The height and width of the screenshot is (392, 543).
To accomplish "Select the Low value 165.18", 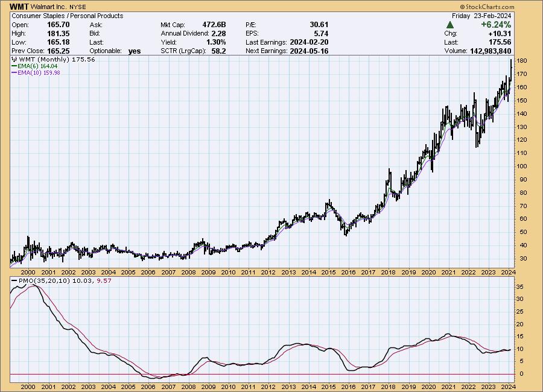I will click(x=58, y=42).
